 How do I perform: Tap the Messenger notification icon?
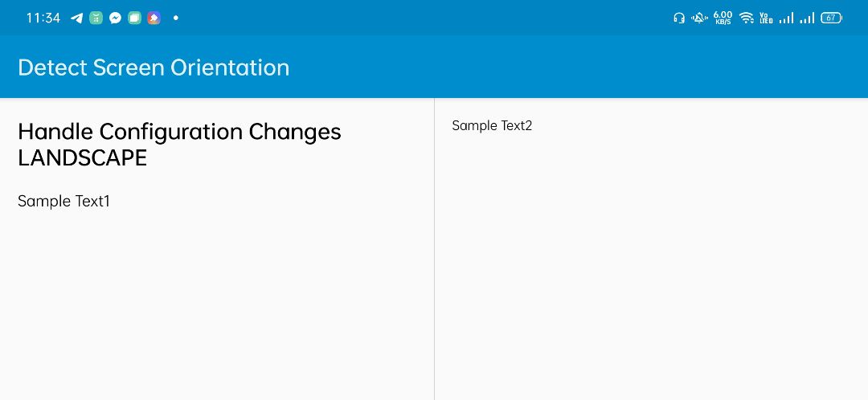coord(116,18)
